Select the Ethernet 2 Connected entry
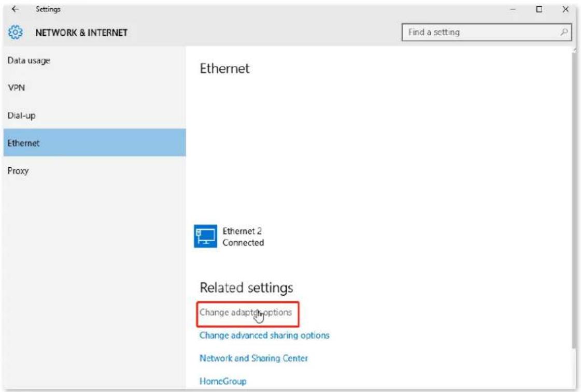This screenshot has width=581, height=392. [x=229, y=237]
